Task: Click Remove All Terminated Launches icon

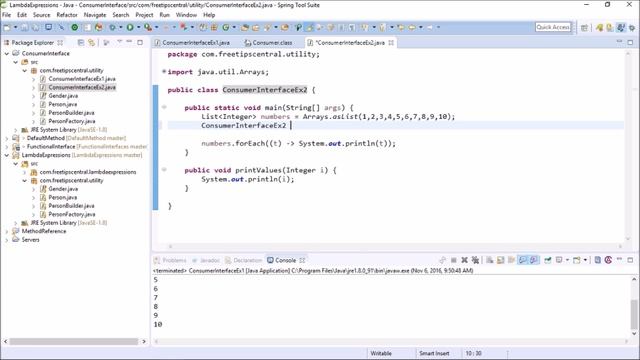Action: [x=475, y=260]
